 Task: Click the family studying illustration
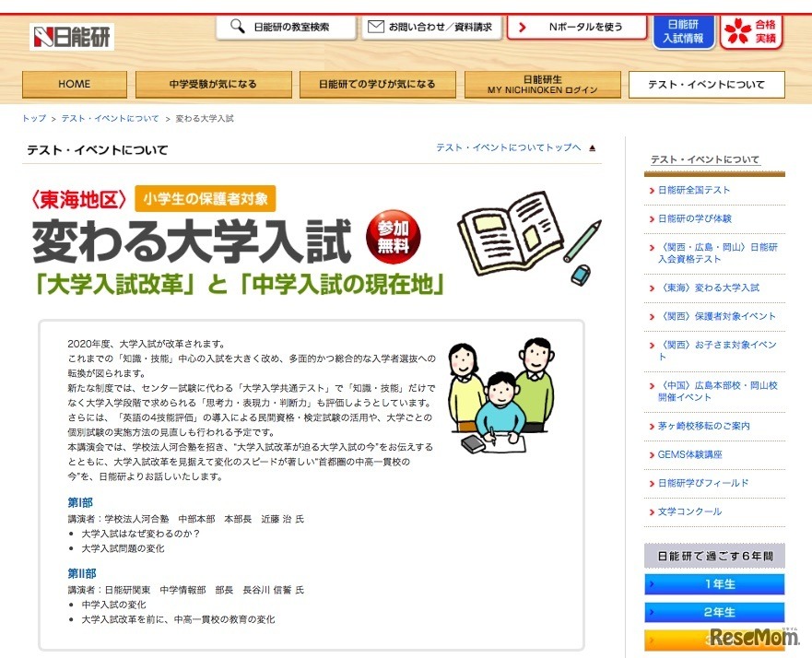(501, 396)
